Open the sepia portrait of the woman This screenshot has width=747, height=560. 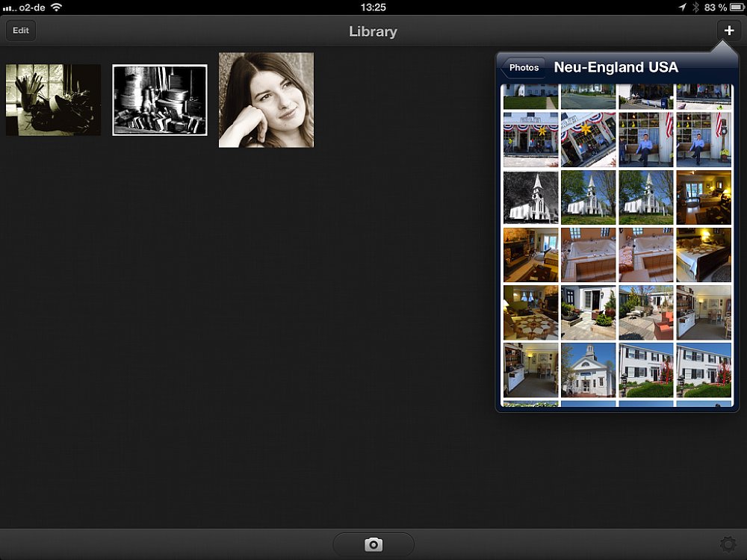click(x=266, y=100)
